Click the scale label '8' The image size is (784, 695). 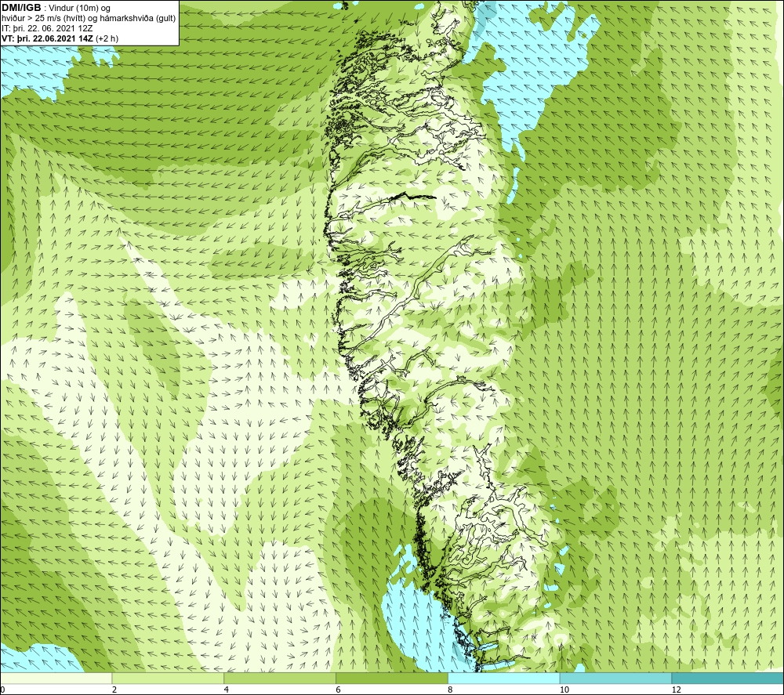click(451, 690)
